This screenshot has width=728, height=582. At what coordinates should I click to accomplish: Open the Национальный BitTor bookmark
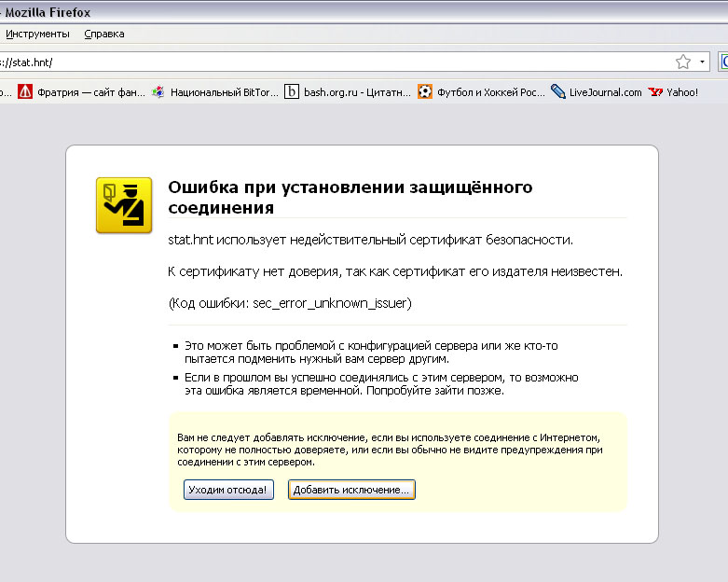click(x=215, y=92)
